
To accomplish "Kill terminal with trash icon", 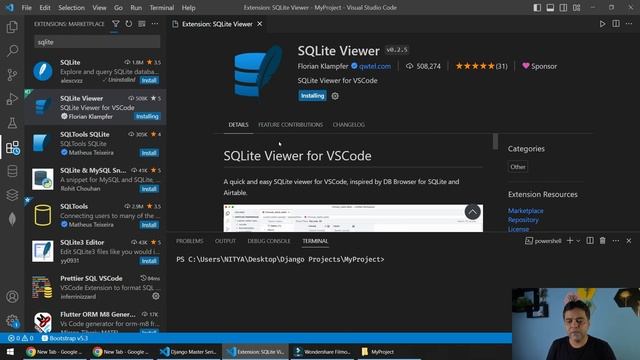I will point(602,241).
